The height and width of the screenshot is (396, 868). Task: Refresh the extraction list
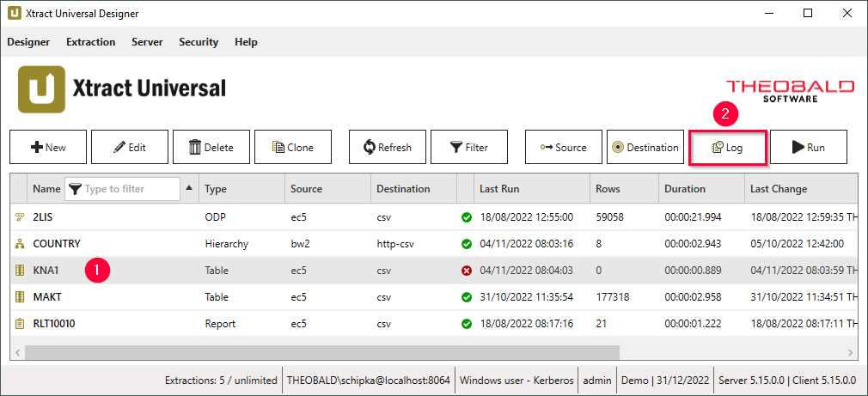[x=388, y=147]
